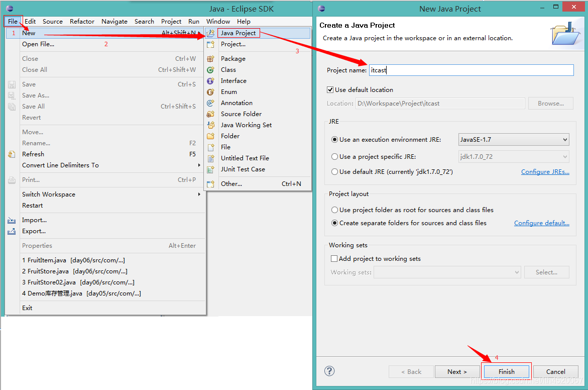
Task: Select Create separate folders radio button
Action: coord(334,223)
